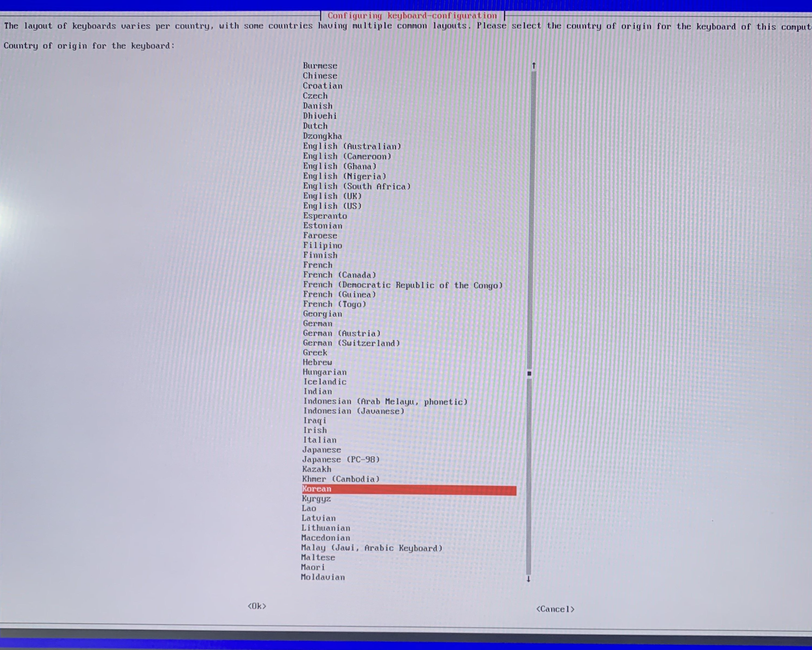Choose Burmese at list top
The image size is (812, 650).
[320, 66]
